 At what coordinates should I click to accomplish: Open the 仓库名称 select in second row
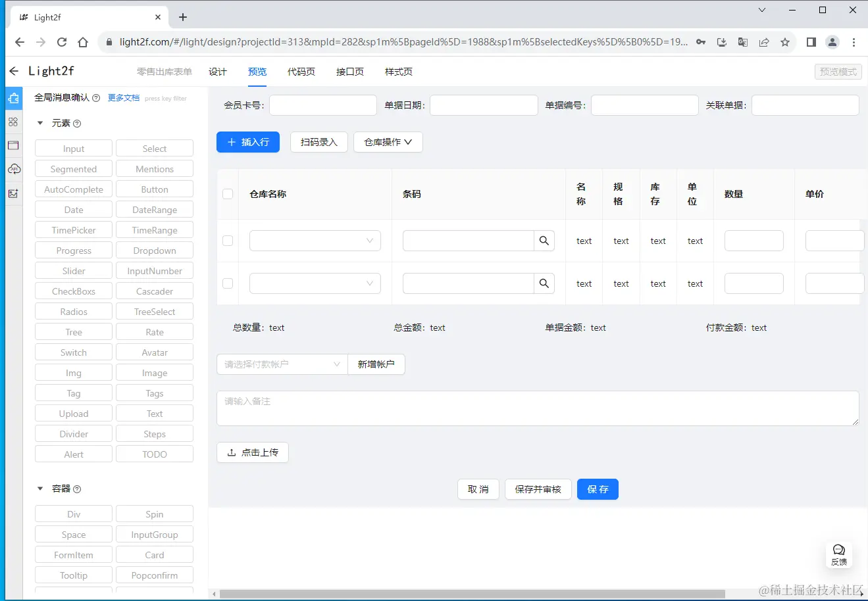315,283
